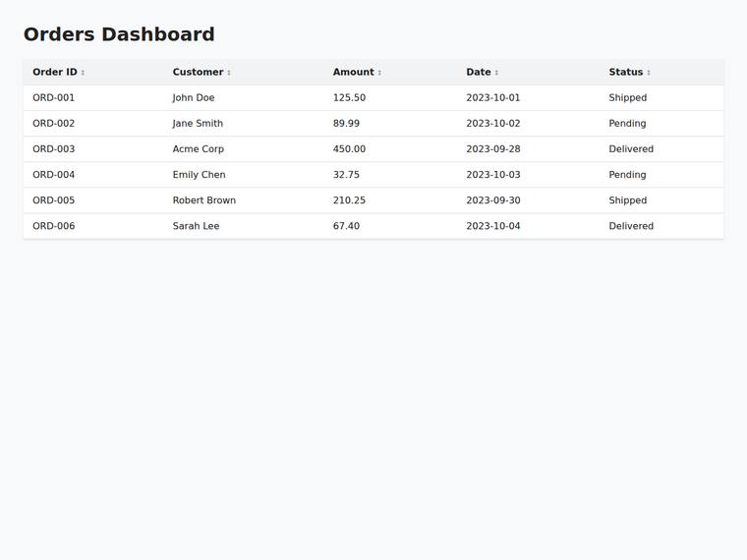Select order ID ORD-004
This screenshot has height=560, width=747.
tap(53, 175)
